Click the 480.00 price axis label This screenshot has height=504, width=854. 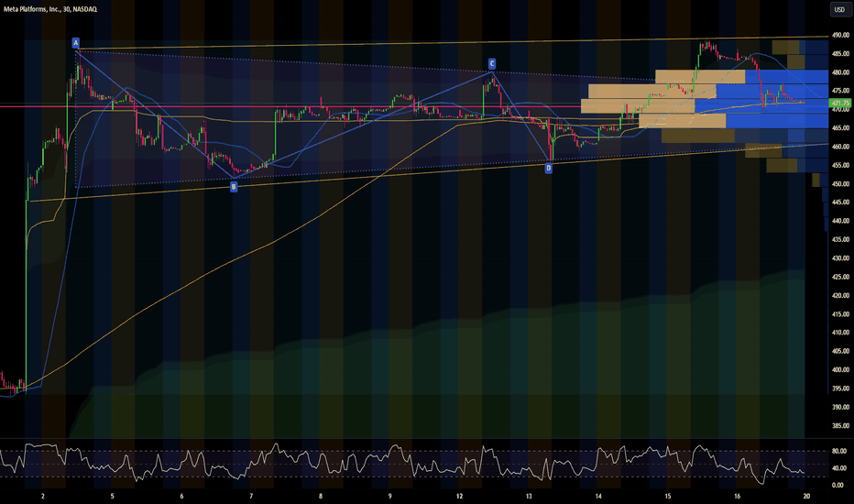click(x=840, y=72)
